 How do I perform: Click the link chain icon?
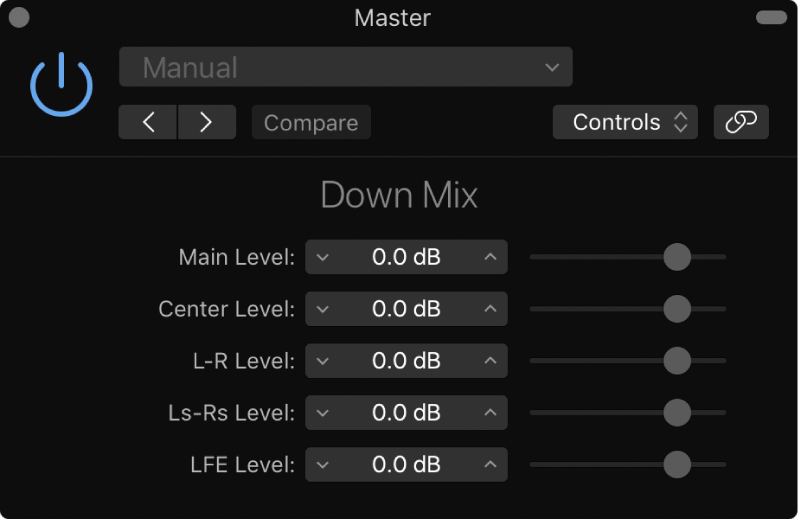click(x=741, y=122)
